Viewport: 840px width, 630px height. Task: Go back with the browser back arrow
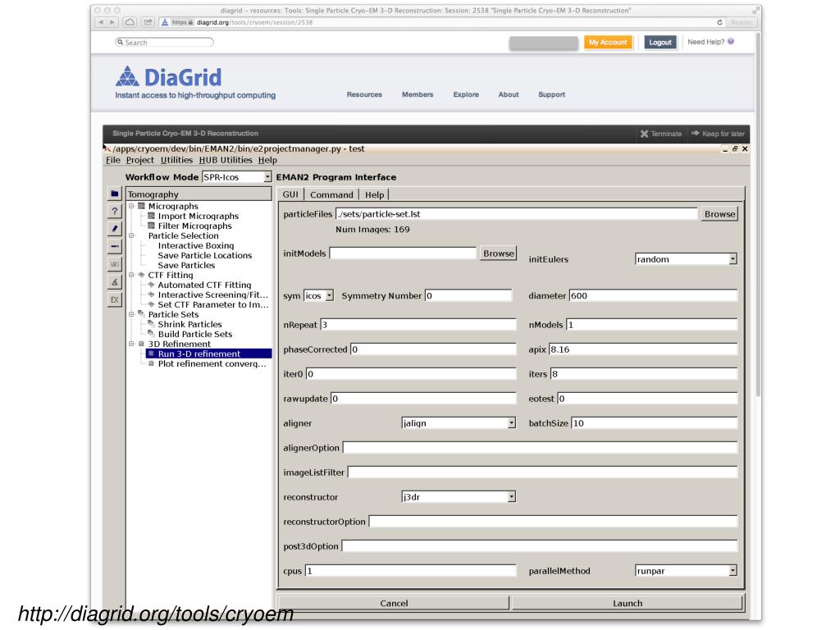(101, 22)
